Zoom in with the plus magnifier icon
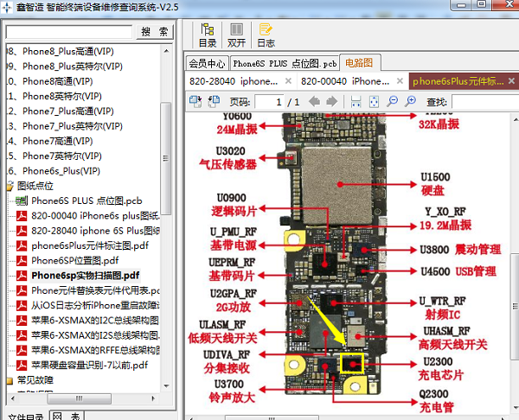Screen dimensions: 519x420 [x=410, y=101]
